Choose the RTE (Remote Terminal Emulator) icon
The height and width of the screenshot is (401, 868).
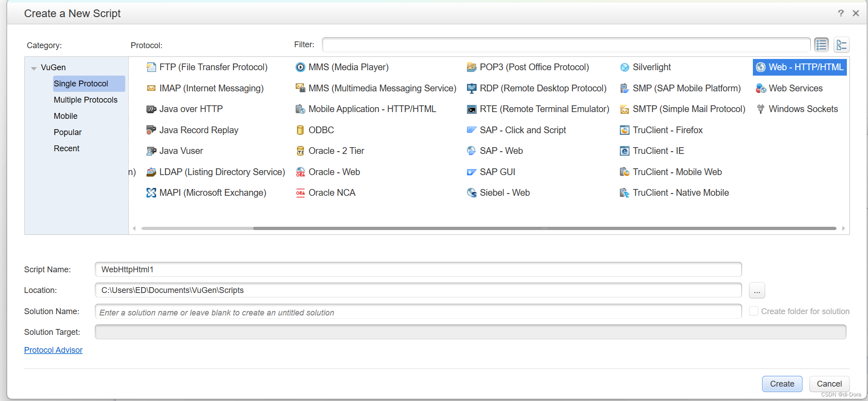[471, 109]
